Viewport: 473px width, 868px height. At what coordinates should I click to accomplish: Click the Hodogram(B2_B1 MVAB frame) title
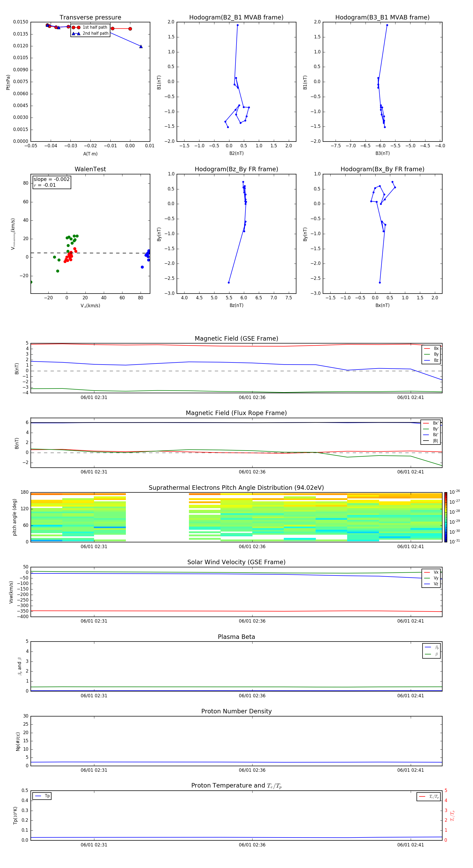(236, 17)
